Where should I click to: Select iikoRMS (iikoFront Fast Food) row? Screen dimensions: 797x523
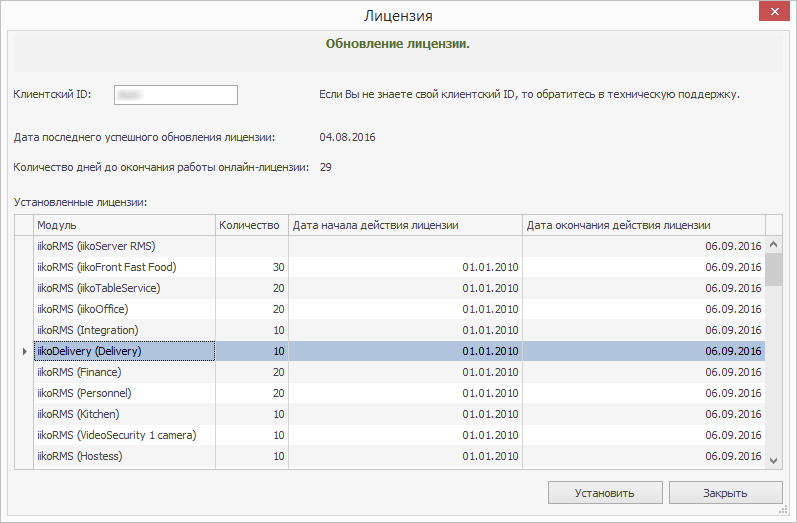pos(123,267)
